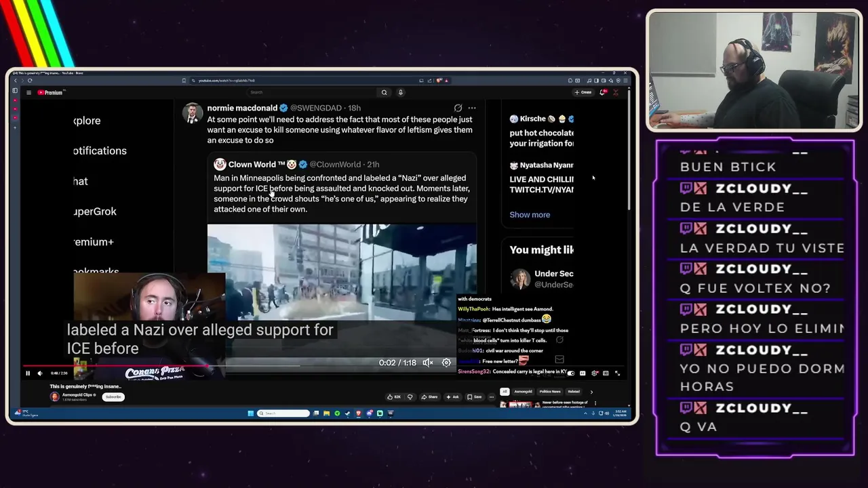Select Chat in the X sidebar
Image resolution: width=868 pixels, height=488 pixels.
(x=81, y=181)
